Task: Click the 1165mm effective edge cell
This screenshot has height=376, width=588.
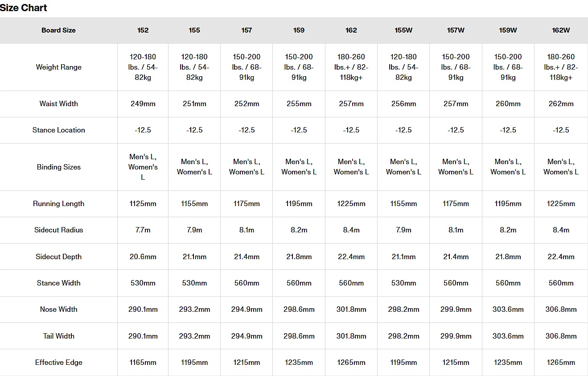Action: [x=143, y=363]
